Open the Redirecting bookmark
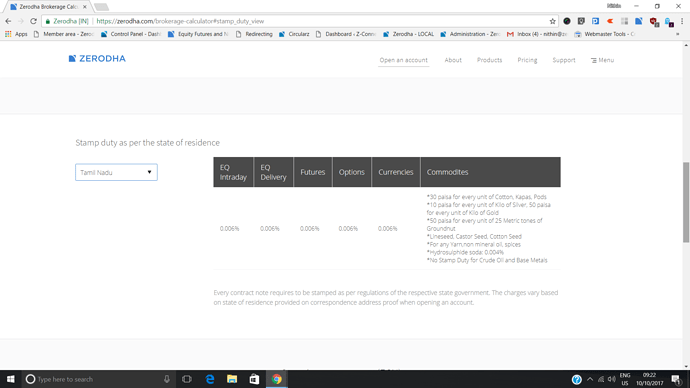Viewport: 690px width, 388px height. click(254, 34)
